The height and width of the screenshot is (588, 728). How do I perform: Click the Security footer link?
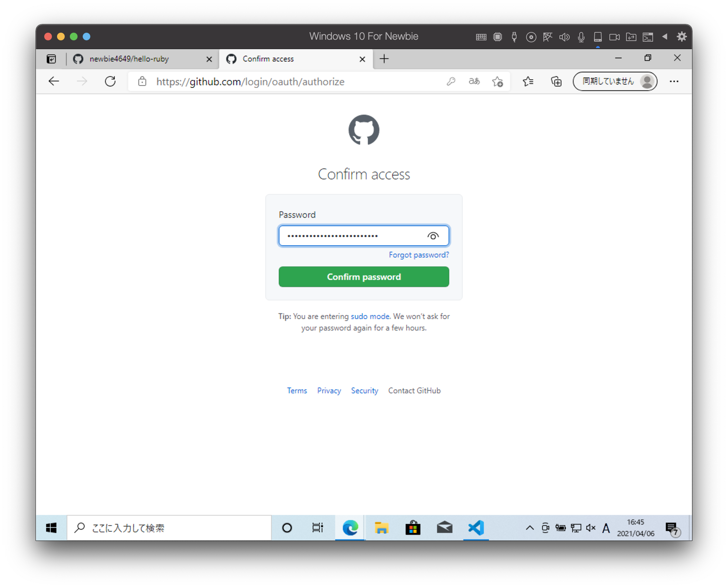click(365, 391)
